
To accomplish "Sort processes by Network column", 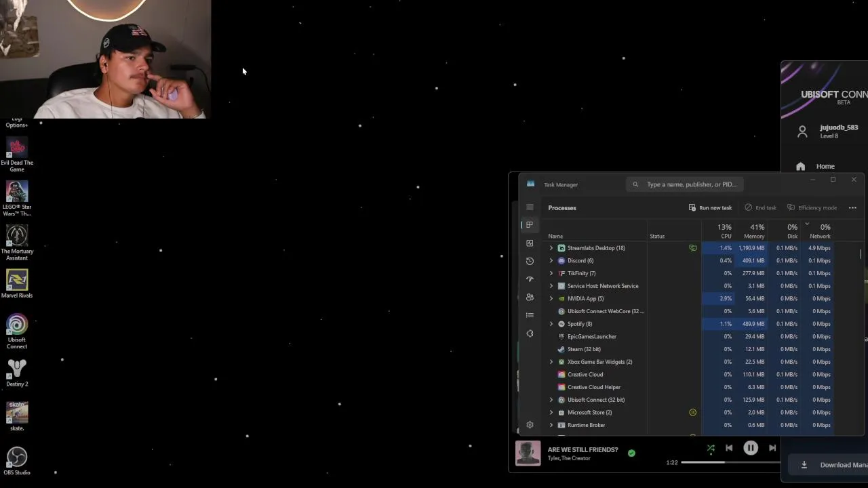I will pos(817,231).
